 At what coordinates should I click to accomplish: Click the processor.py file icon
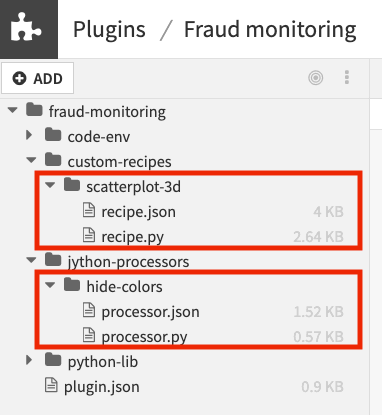[x=89, y=335]
